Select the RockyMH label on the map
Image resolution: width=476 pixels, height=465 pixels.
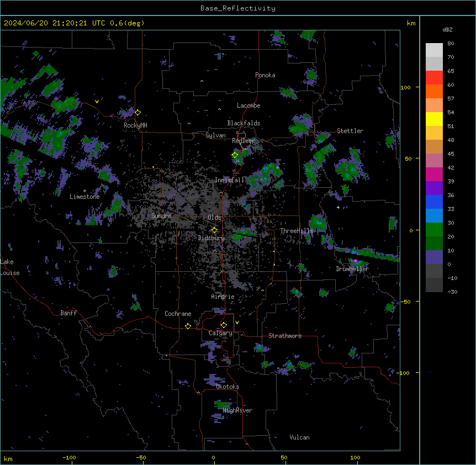(135, 125)
